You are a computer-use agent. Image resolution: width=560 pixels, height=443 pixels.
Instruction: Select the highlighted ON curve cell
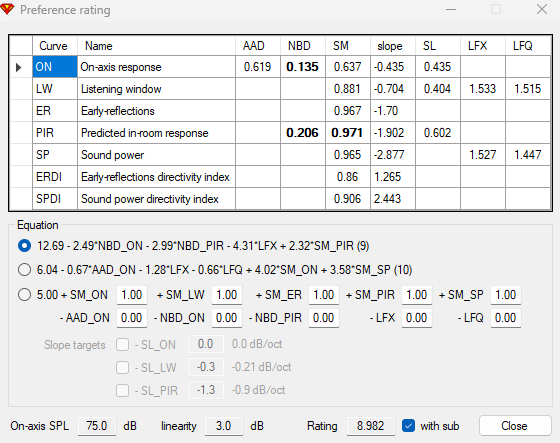click(x=55, y=67)
